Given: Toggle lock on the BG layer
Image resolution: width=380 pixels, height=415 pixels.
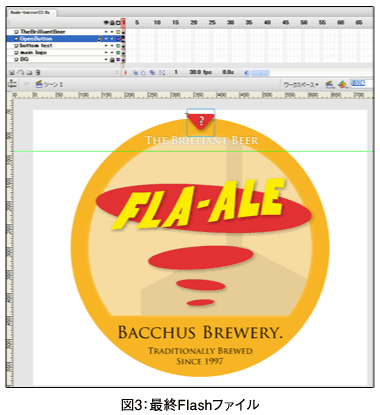Looking at the screenshot, I should click(112, 59).
